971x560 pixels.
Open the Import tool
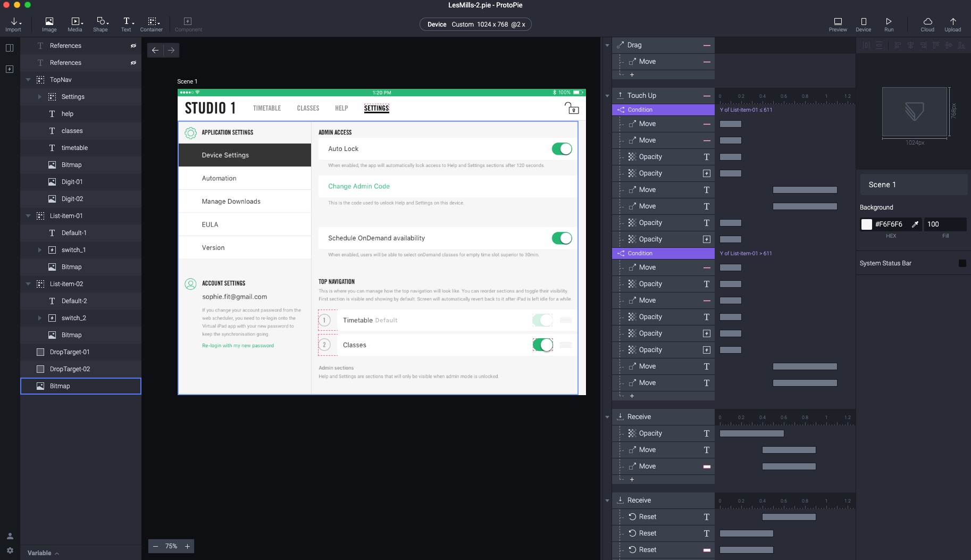pos(13,24)
